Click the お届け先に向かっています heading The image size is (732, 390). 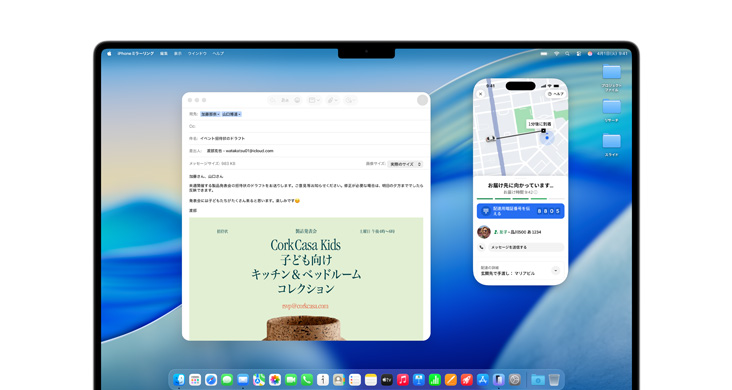click(521, 185)
